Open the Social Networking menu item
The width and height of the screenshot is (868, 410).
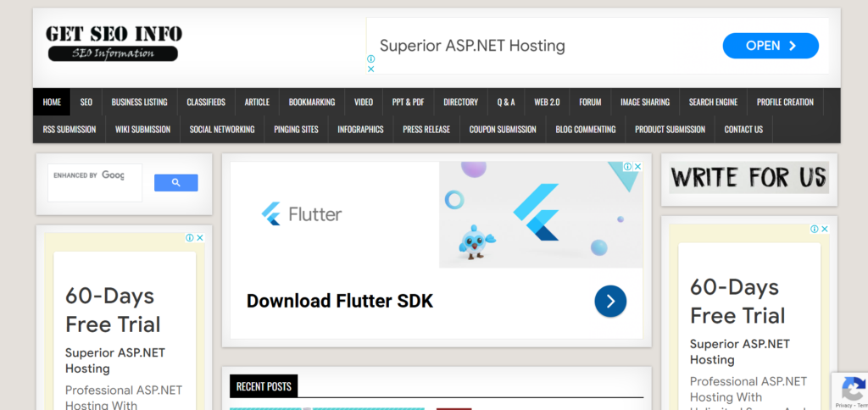[x=222, y=130]
